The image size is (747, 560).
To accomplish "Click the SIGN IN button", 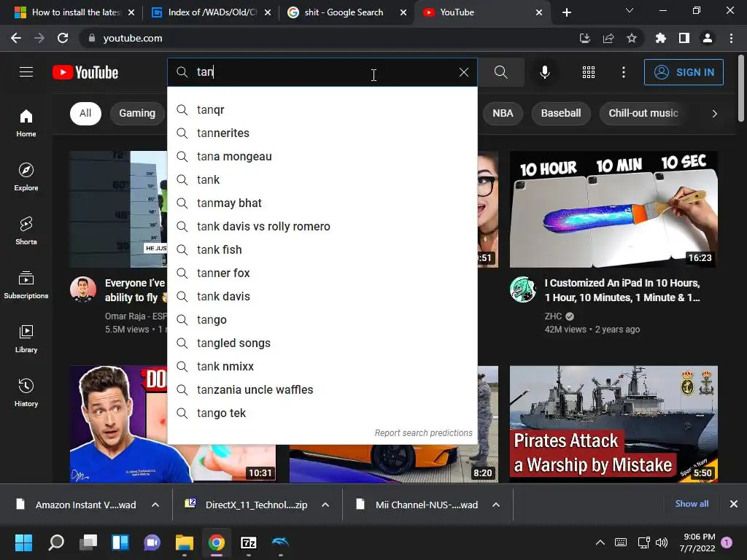I will (x=684, y=72).
